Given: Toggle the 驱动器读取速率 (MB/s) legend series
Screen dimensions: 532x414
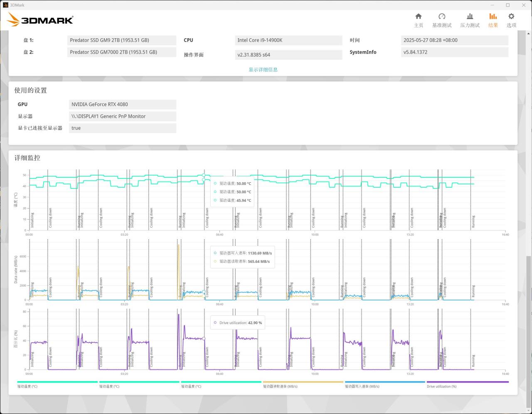Looking at the screenshot, I should [x=303, y=384].
